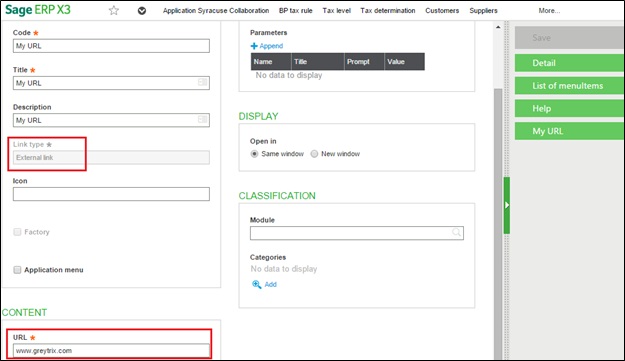Select the Same window radio button
The height and width of the screenshot is (361, 625).
click(254, 154)
